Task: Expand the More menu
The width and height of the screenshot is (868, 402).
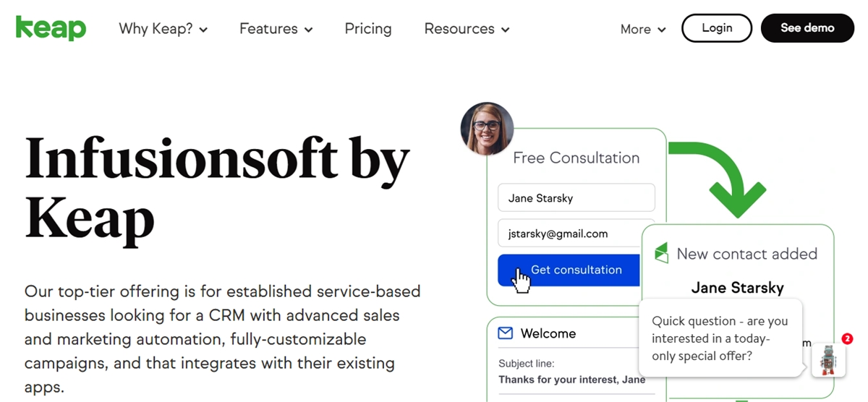Action: point(643,29)
